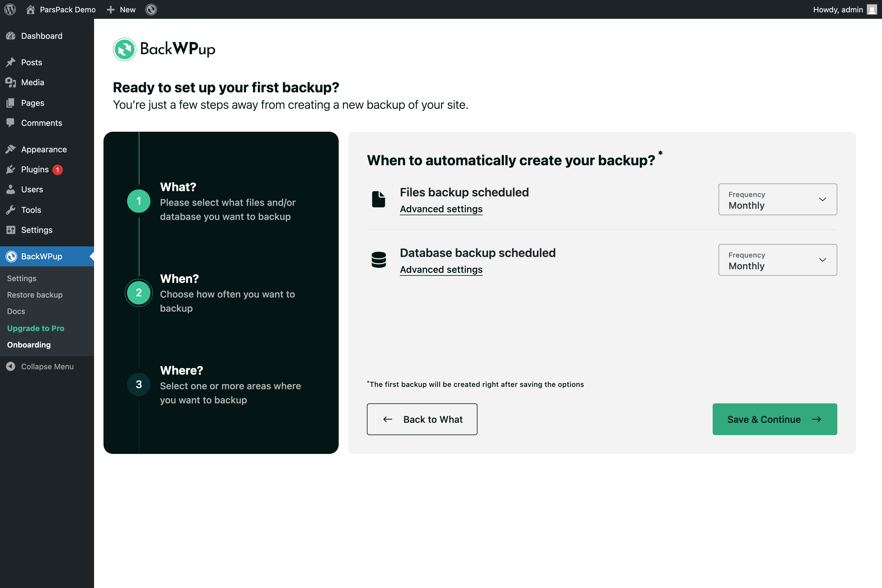Click the first backup footnote text
Viewport: 882px width, 588px height.
[x=475, y=384]
